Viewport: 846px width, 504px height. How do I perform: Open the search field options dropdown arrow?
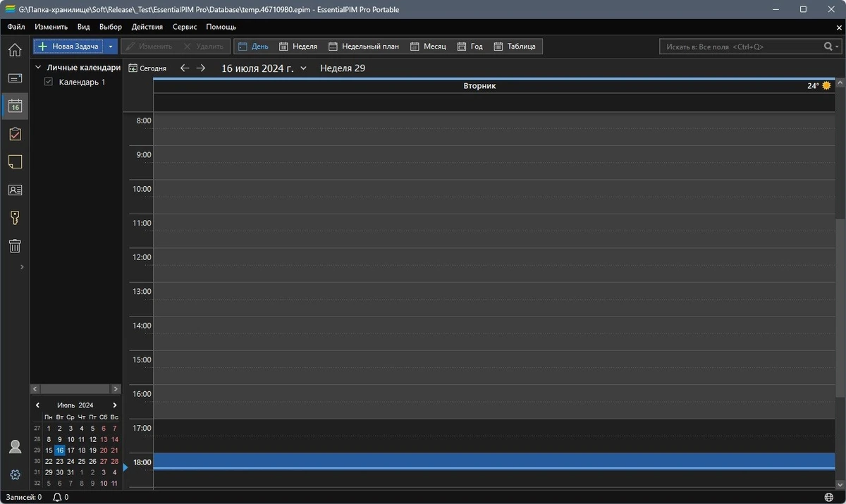tap(837, 47)
